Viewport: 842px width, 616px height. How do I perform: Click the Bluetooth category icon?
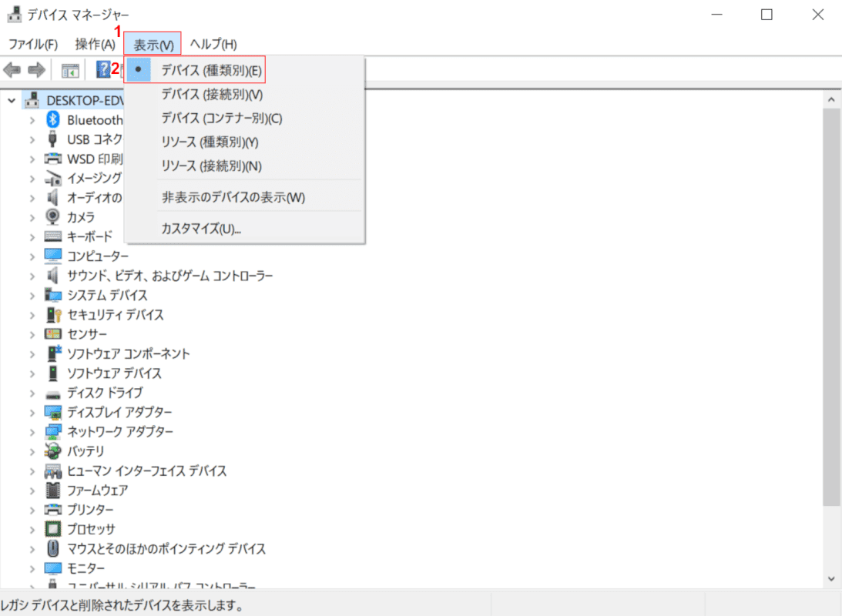tap(52, 119)
